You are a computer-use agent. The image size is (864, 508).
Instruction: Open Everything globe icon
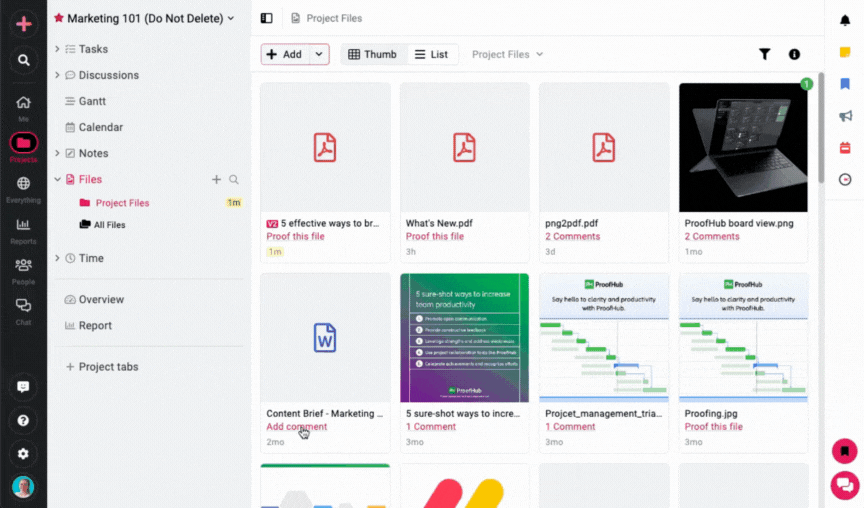(23, 183)
